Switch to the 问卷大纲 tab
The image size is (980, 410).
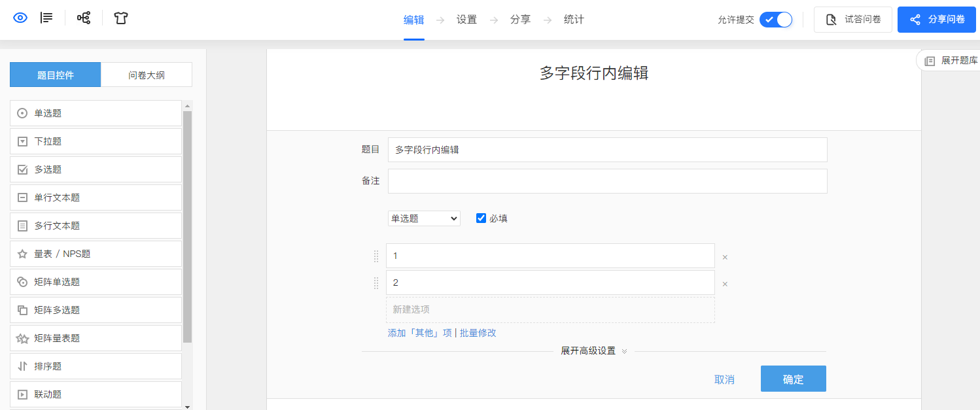tap(147, 75)
